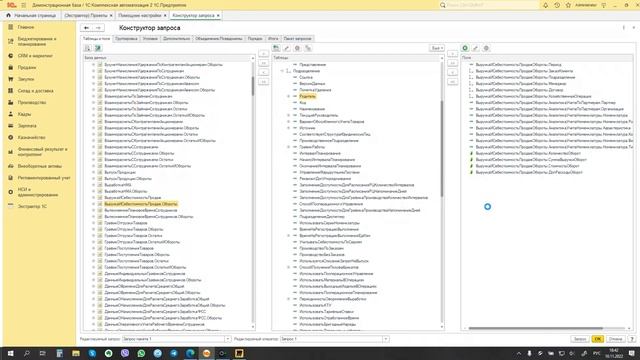Image resolution: width=640 pixels, height=360 pixels.
Task: Go to the Закупки section
Action: click(x=26, y=79)
